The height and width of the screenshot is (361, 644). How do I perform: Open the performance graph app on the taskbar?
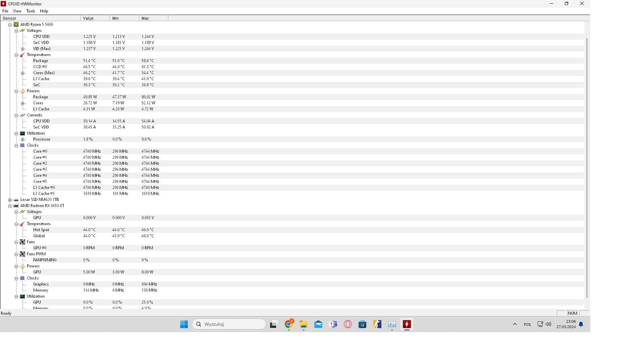392,324
